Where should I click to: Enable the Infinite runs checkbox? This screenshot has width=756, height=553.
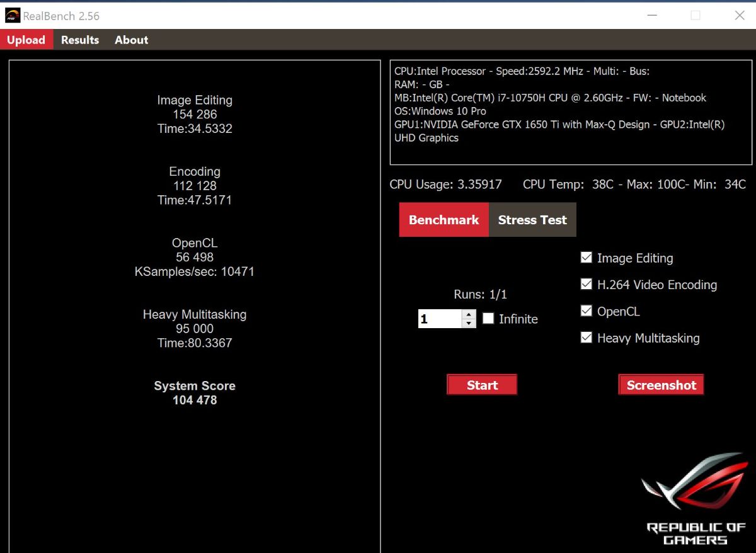click(488, 319)
